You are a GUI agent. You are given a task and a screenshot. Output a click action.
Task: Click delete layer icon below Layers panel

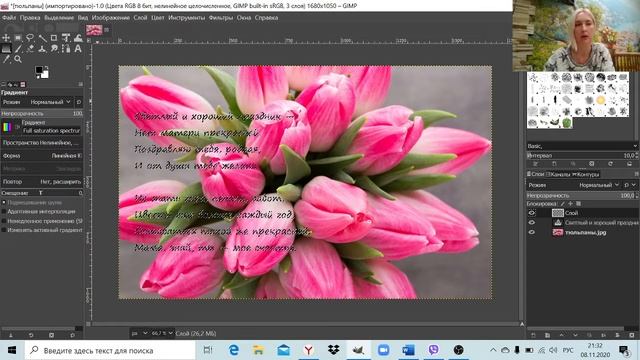(632, 335)
